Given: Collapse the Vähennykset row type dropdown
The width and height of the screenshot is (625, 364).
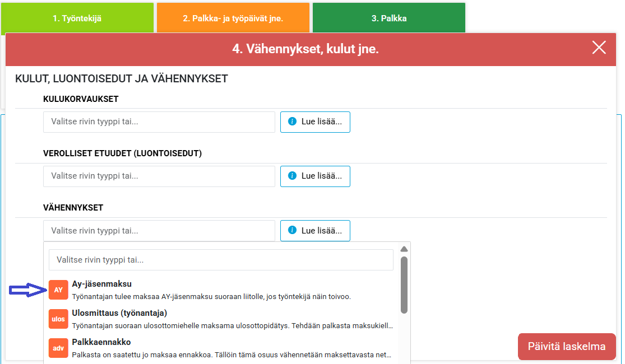Looking at the screenshot, I should point(159,230).
